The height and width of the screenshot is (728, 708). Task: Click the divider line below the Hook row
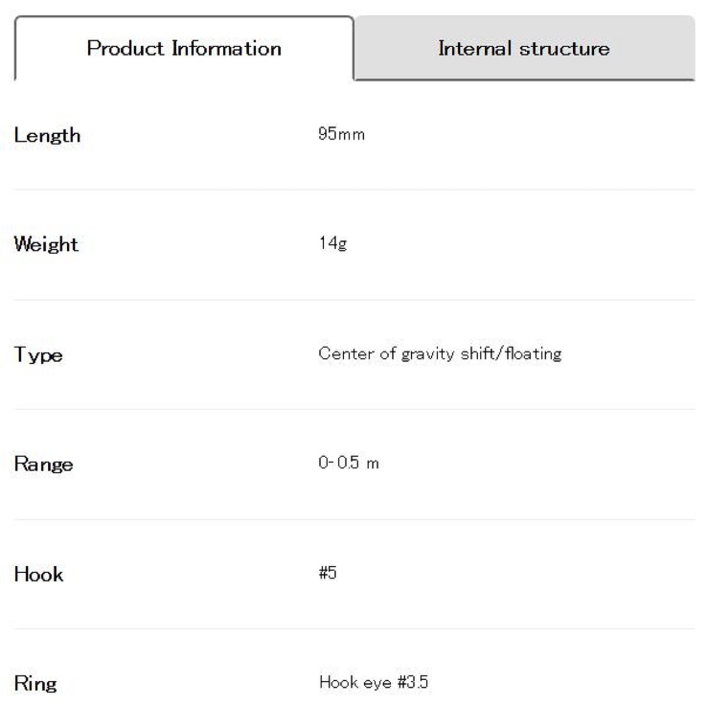(x=354, y=629)
